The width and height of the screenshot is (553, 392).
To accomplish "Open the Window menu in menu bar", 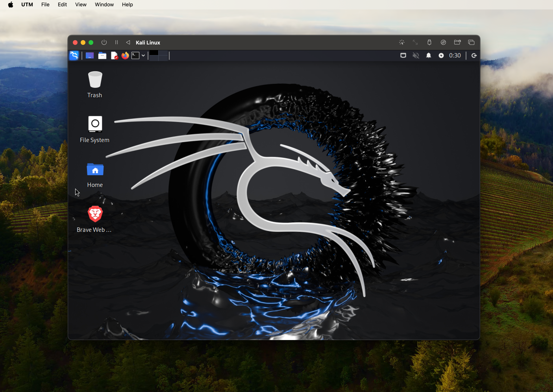I will (x=104, y=5).
